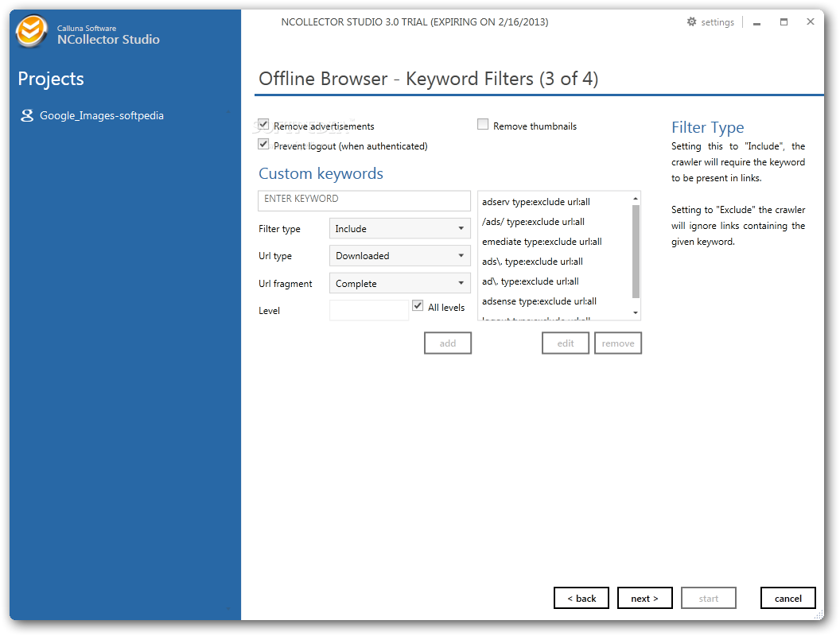Click the Enter Keyword input field
The height and width of the screenshot is (636, 840).
[x=364, y=201]
